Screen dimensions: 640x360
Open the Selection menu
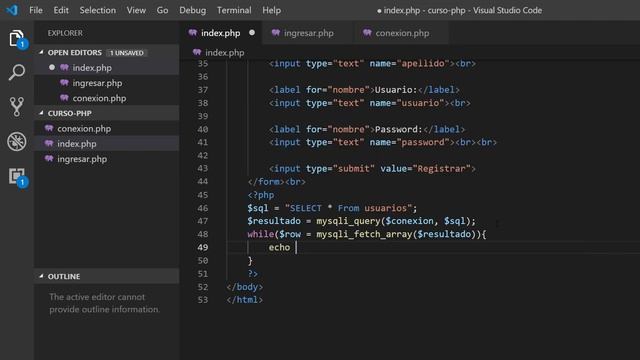point(98,10)
